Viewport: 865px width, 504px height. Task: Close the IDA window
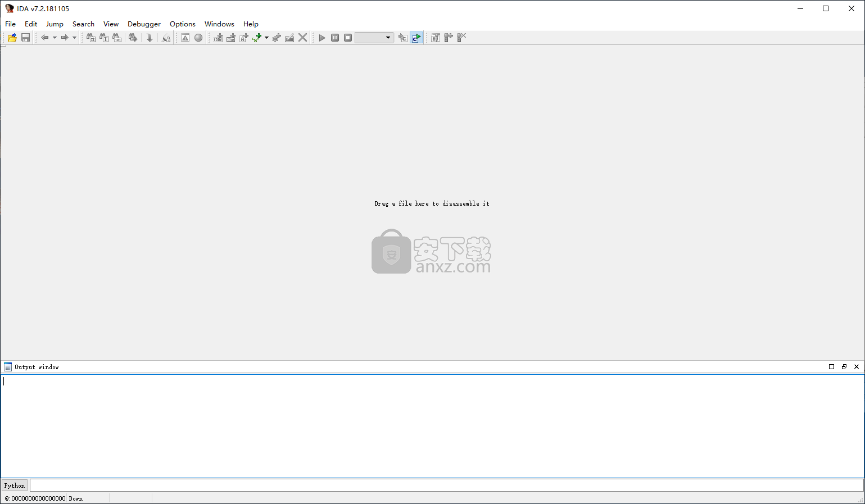tap(852, 8)
